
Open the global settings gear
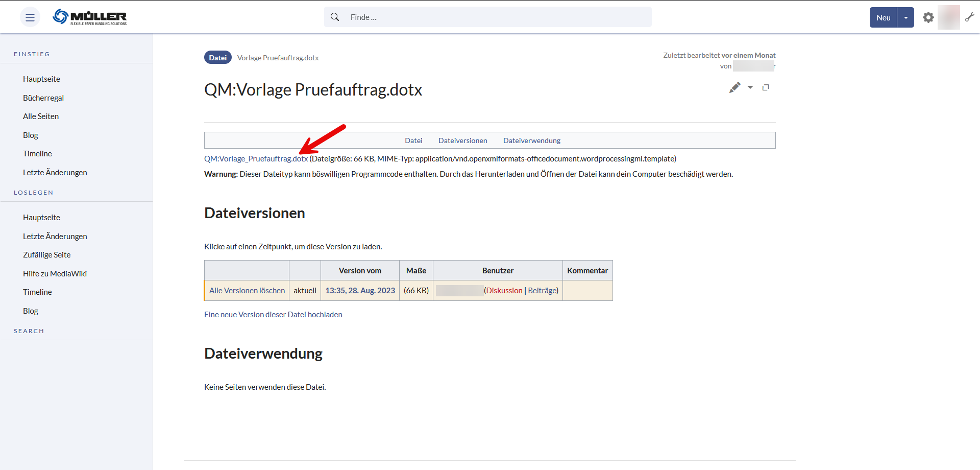928,17
